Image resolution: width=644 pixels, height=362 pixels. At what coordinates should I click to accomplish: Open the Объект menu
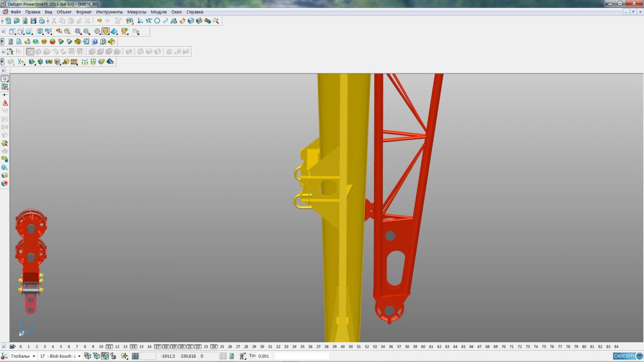coord(64,12)
